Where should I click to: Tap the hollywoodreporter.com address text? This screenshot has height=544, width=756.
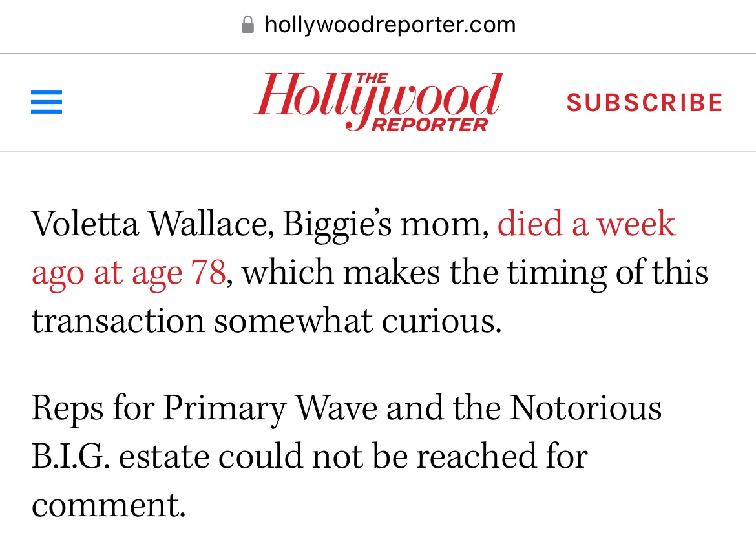point(390,25)
